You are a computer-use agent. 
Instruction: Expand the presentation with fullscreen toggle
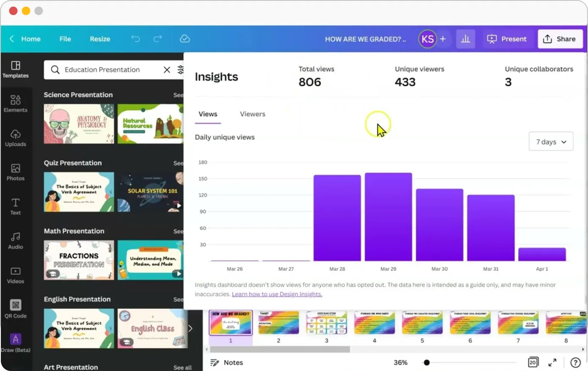coord(552,362)
